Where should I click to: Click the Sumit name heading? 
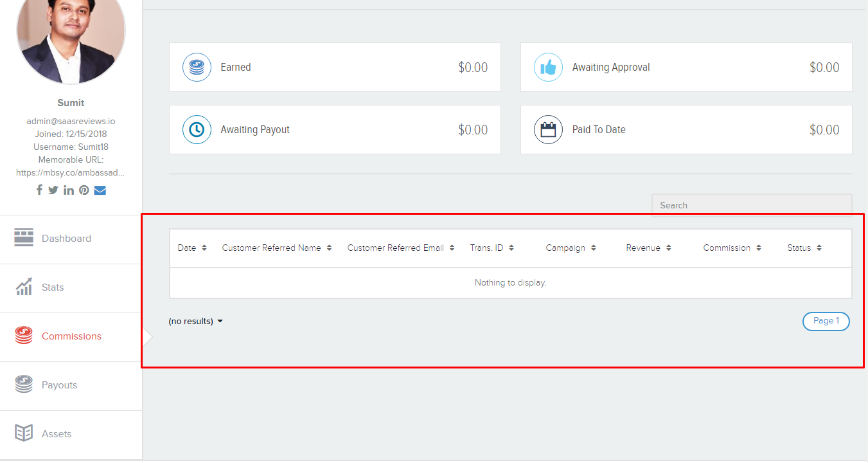click(x=71, y=103)
